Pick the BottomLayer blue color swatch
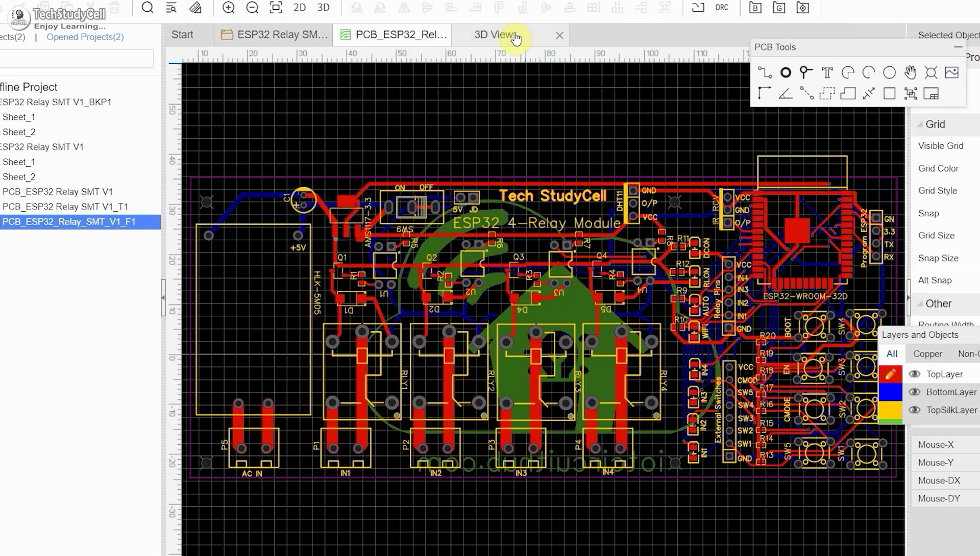The image size is (980, 556). [890, 392]
